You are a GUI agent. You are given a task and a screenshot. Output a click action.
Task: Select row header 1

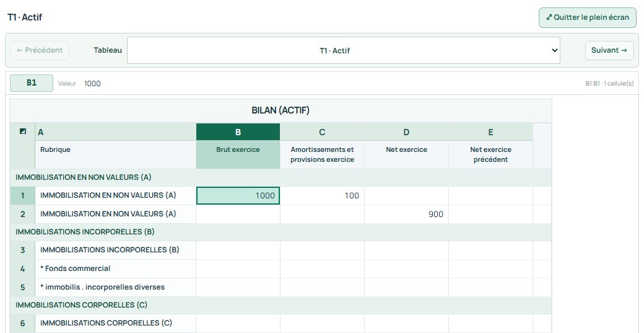pos(22,196)
